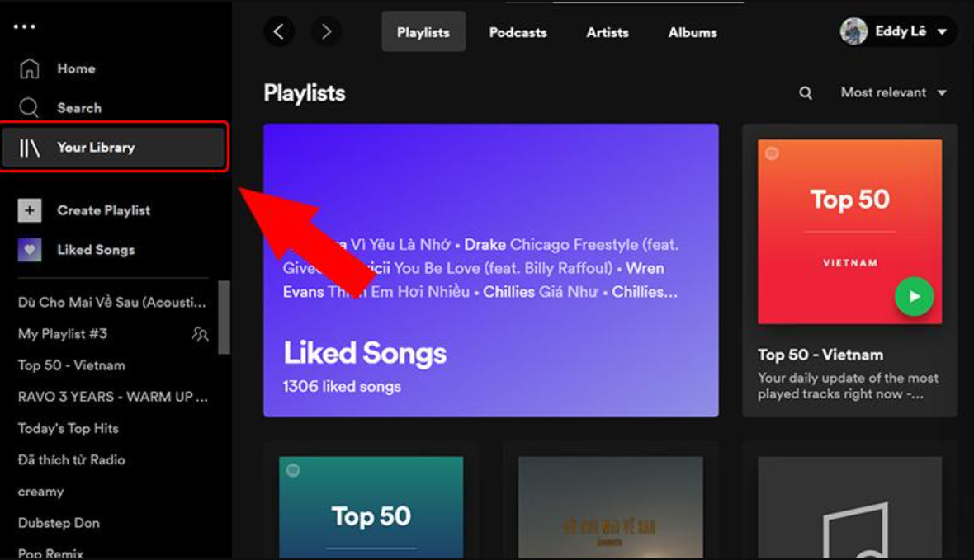Image resolution: width=974 pixels, height=560 pixels.
Task: Open Today's Top Hits playlist
Action: click(x=69, y=428)
